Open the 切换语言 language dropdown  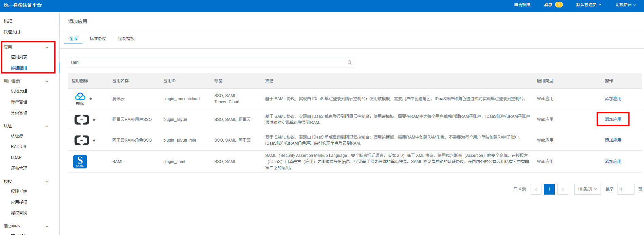[x=626, y=5]
